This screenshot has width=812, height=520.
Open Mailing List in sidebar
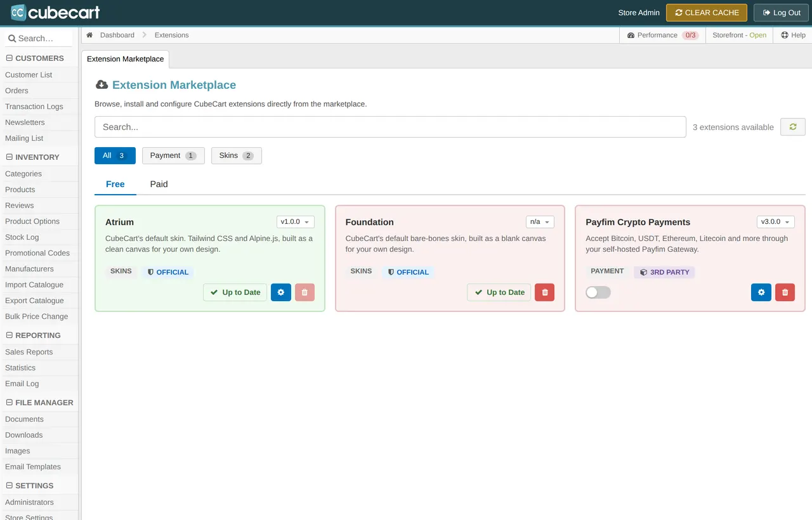[x=24, y=138]
